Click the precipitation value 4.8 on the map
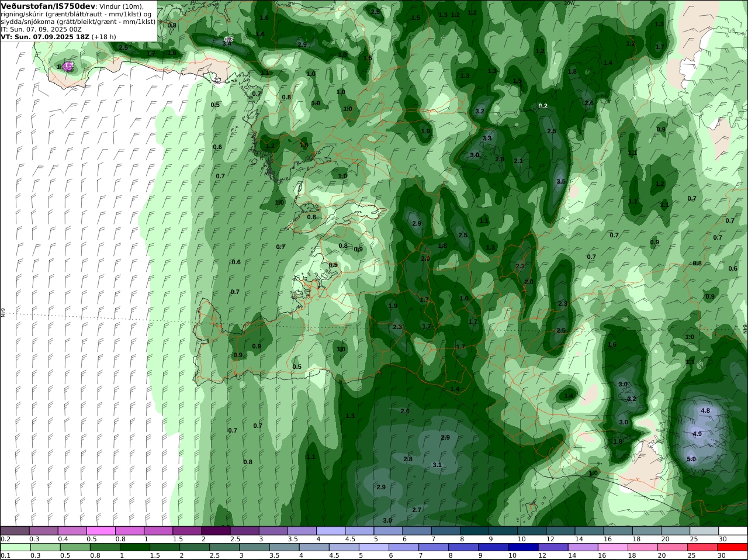Viewport: 748px width, 560px height. click(x=705, y=410)
